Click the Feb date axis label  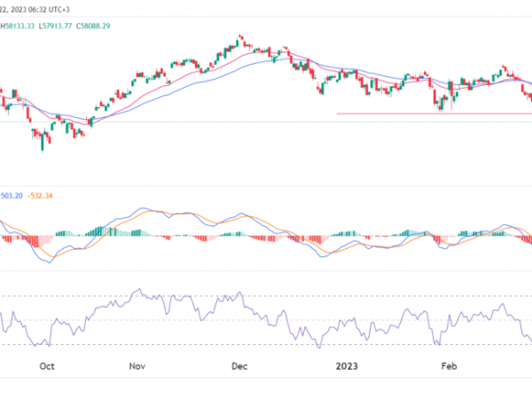(449, 366)
